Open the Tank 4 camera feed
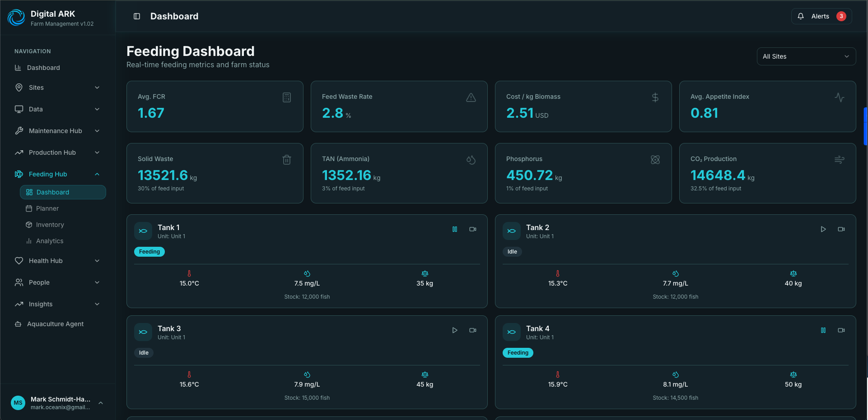This screenshot has height=420, width=868. pyautogui.click(x=841, y=330)
